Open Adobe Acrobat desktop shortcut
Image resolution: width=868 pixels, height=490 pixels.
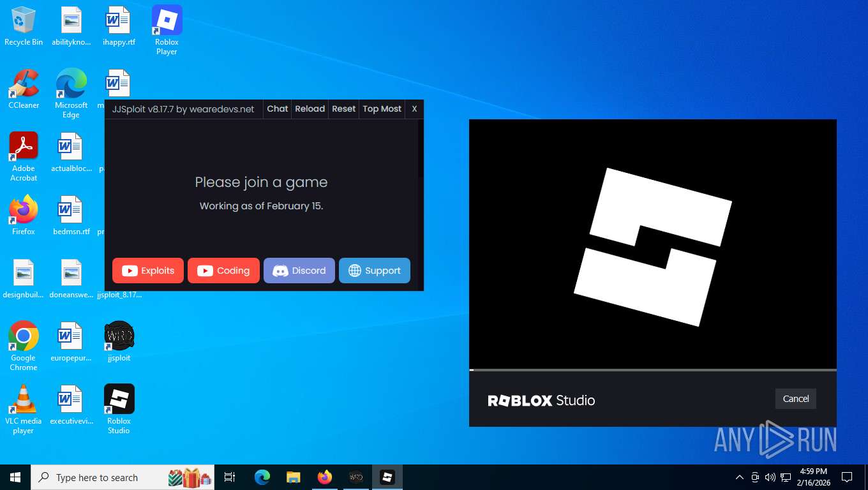pyautogui.click(x=24, y=156)
